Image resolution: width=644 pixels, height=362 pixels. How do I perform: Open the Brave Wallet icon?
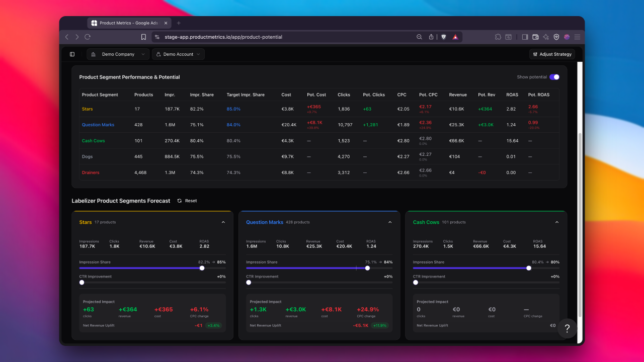pyautogui.click(x=535, y=37)
